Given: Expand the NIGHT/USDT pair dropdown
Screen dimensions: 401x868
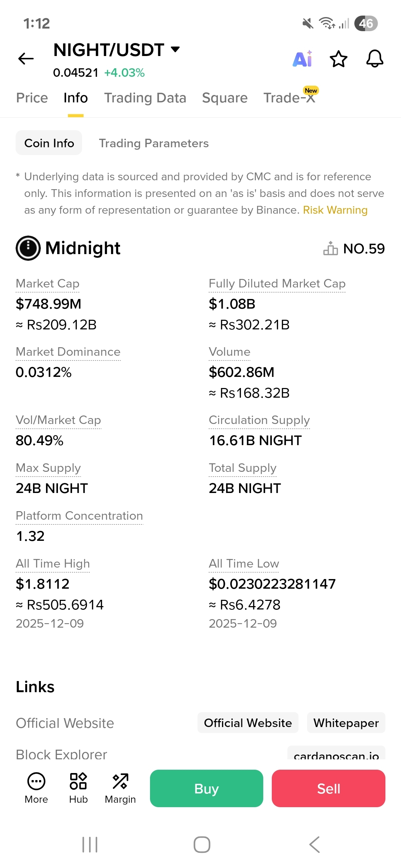Looking at the screenshot, I should tap(175, 49).
